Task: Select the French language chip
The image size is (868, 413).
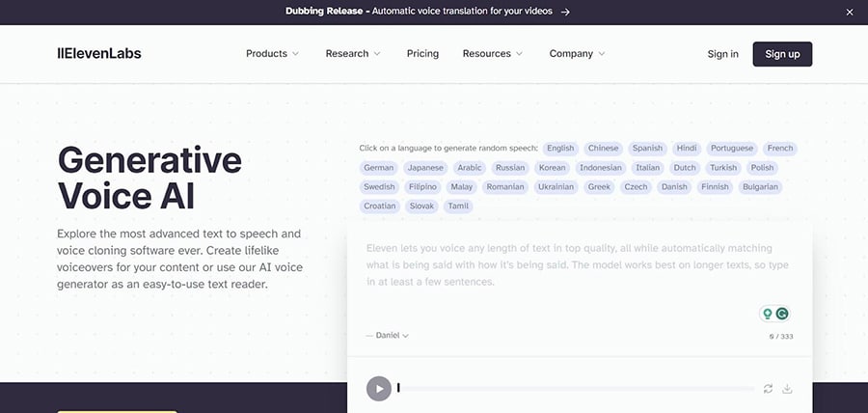Action: 780,149
